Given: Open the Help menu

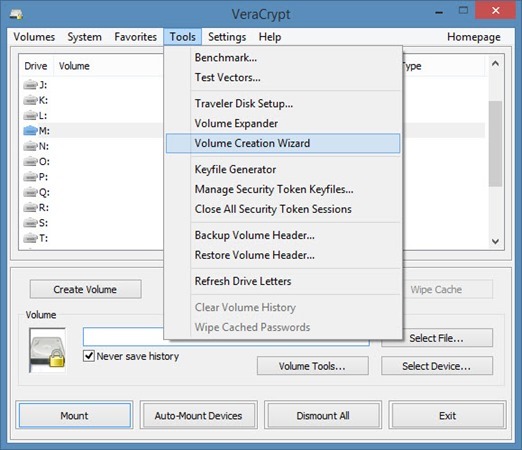Looking at the screenshot, I should pos(270,37).
